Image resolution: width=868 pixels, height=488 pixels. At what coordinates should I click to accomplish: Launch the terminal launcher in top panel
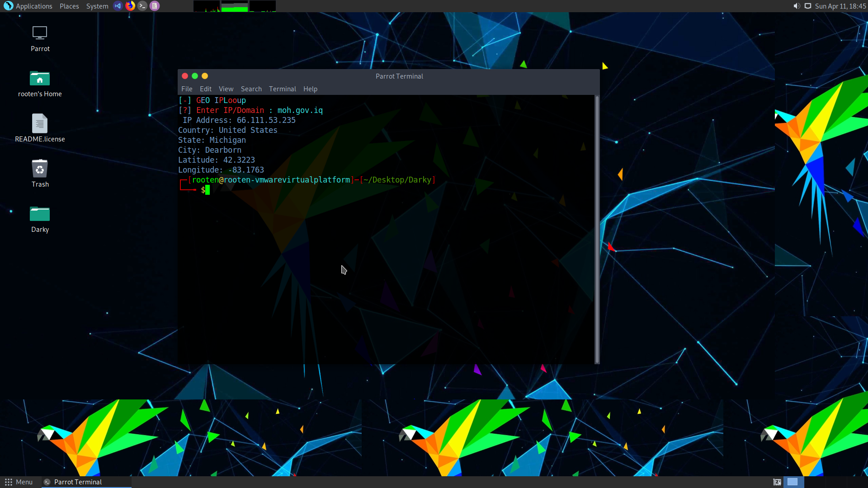pyautogui.click(x=142, y=6)
